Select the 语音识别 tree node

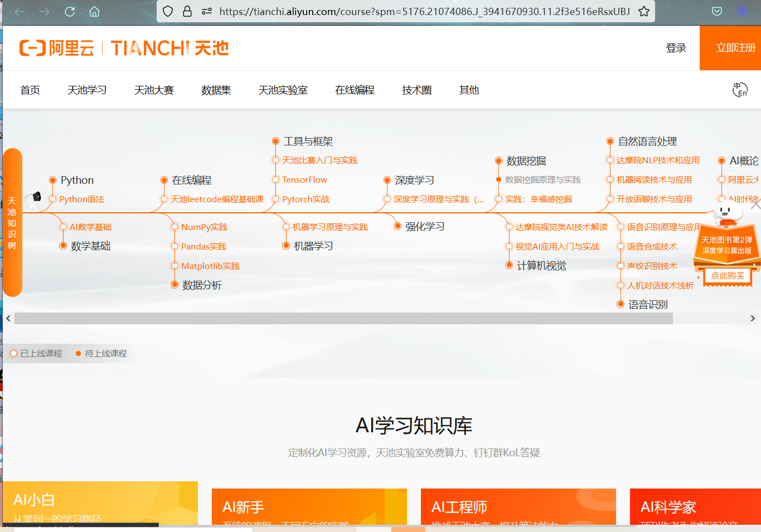[x=647, y=305]
